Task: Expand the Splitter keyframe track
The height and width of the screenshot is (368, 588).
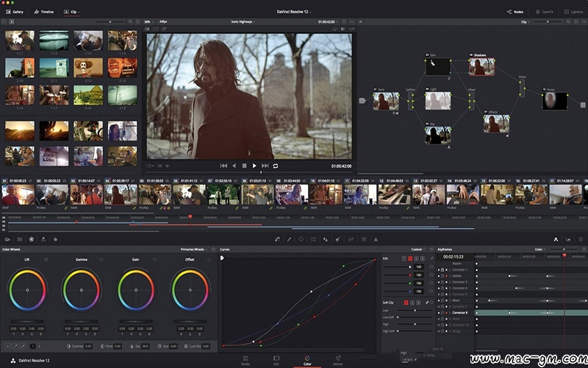Action: pos(450,275)
